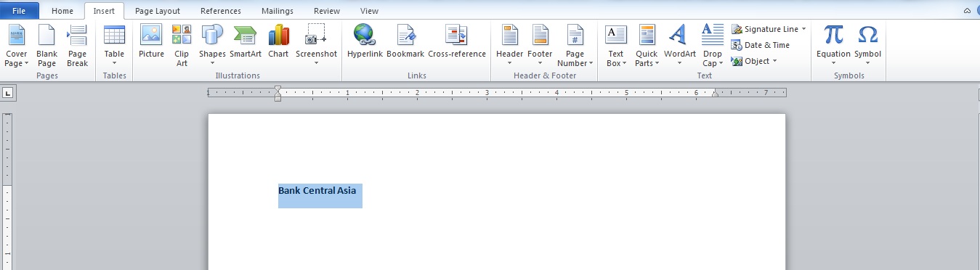Expand the Signature Line dropdown arrow
The image size is (980, 270).
click(803, 29)
